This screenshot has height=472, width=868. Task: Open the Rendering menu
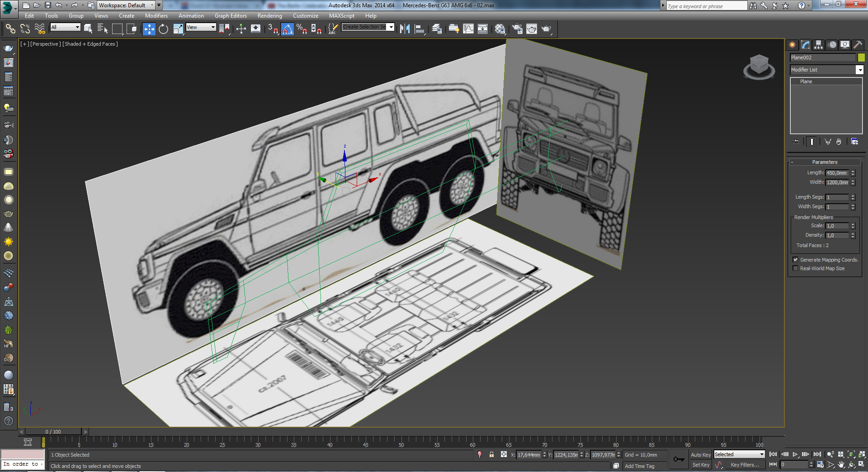(269, 16)
